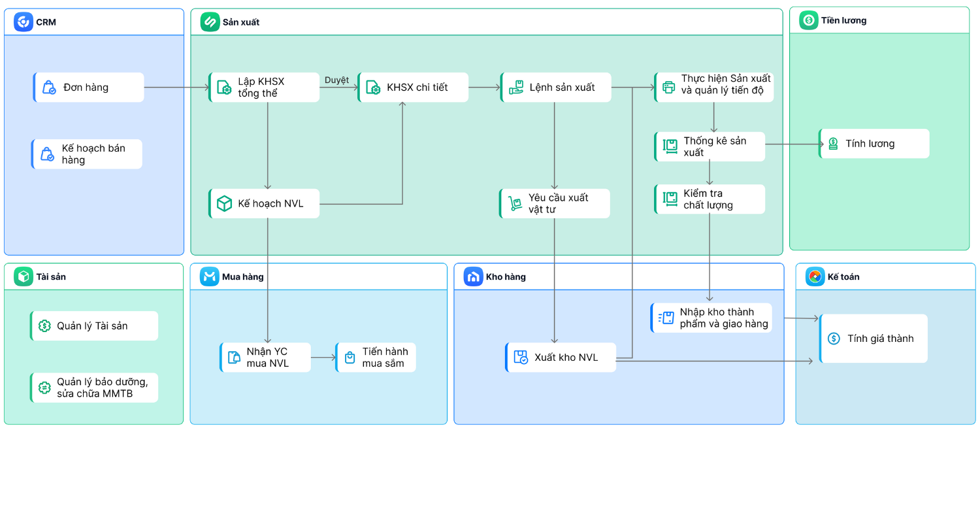This screenshot has height=523, width=980.
Task: Click the Kế toán module colorful icon
Action: pos(815,277)
